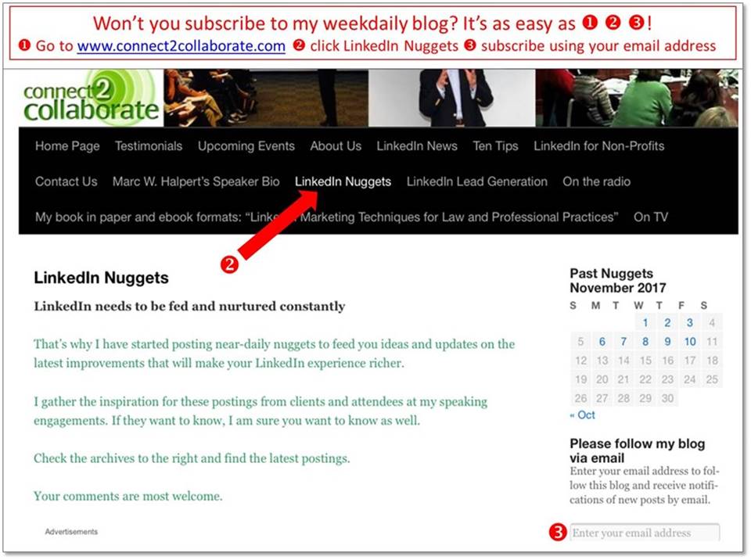Open Marc W. Halpert's Speaker Bio

click(196, 181)
